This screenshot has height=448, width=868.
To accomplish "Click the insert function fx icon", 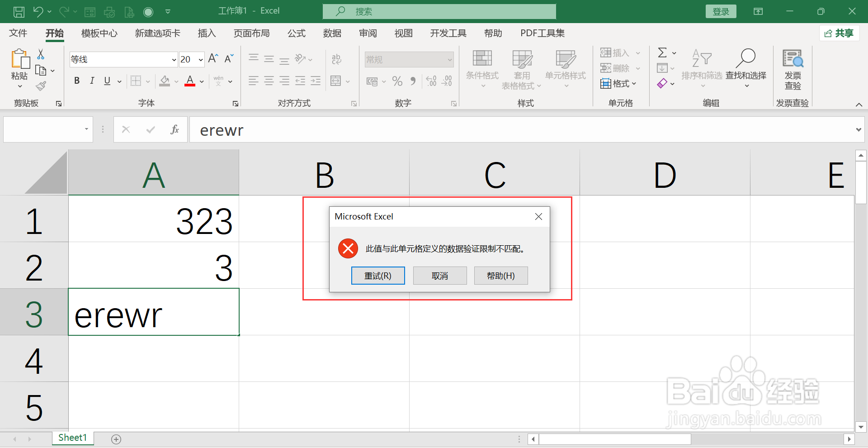I will pos(175,130).
